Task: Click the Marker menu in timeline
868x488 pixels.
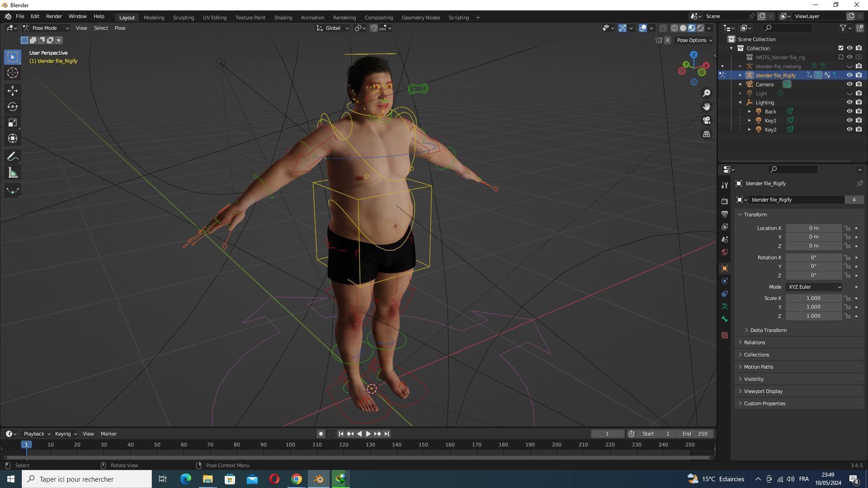Action: [108, 434]
